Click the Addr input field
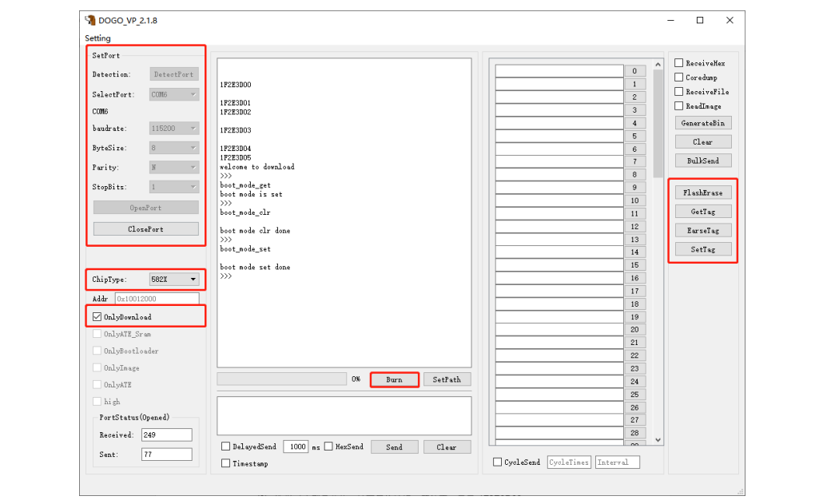 tap(157, 299)
